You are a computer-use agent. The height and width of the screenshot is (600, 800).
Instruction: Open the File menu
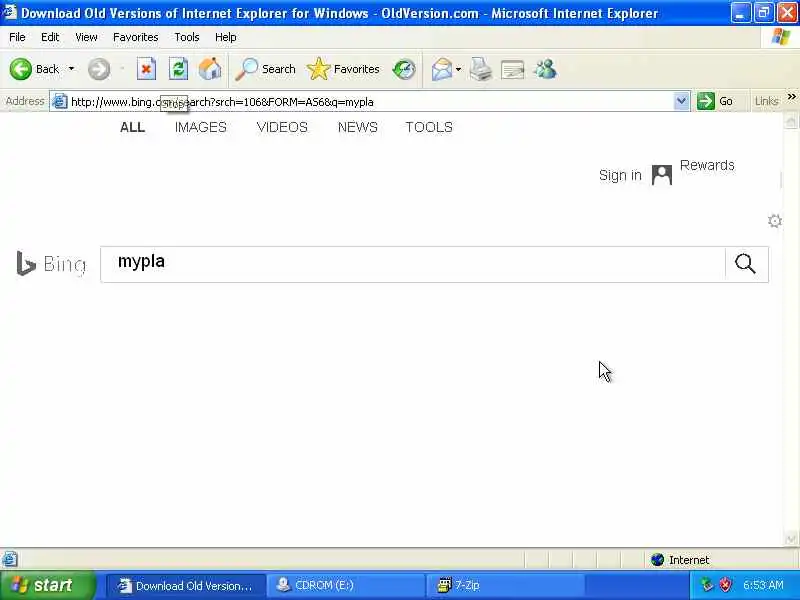click(x=17, y=37)
